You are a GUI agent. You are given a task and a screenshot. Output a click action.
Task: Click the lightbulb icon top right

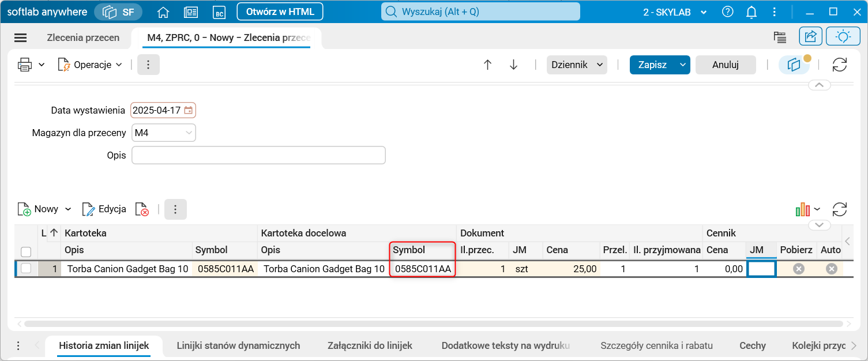pyautogui.click(x=843, y=36)
